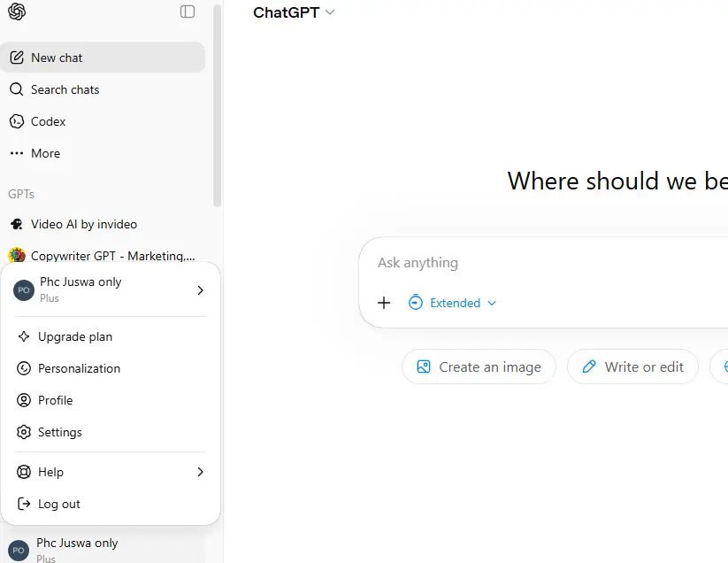Viewport: 728px width, 563px height.
Task: Choose Upgrade plan from menu
Action: [110, 336]
